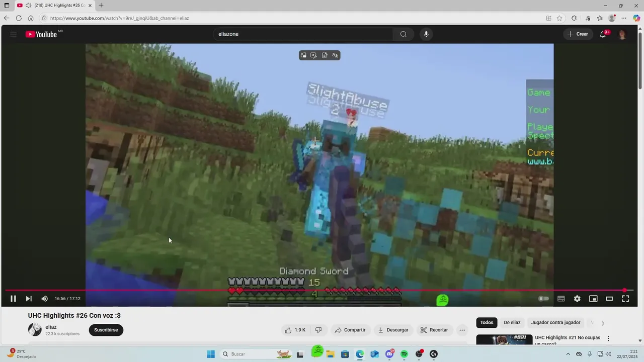Mute the tab via speaker icon

click(x=28, y=6)
